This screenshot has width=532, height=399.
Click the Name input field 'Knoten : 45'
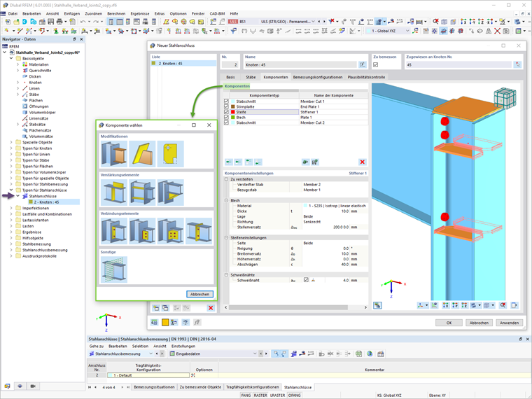click(301, 64)
